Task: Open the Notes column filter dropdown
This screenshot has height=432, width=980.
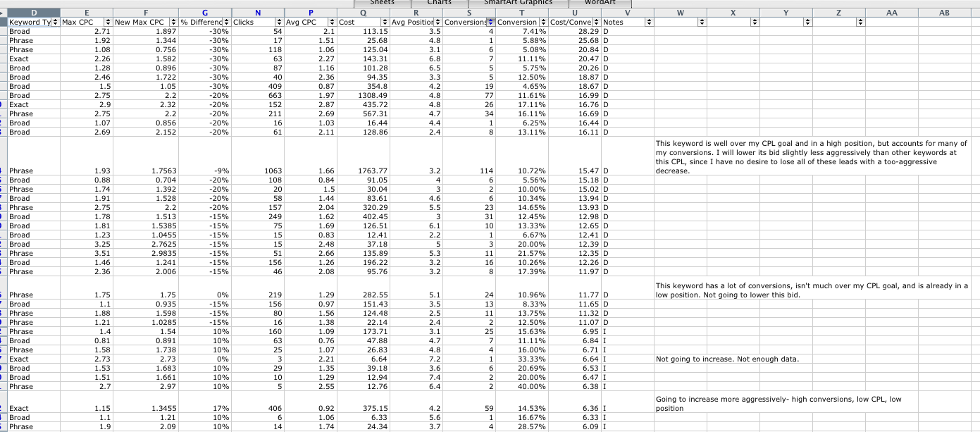Action: tap(649, 23)
